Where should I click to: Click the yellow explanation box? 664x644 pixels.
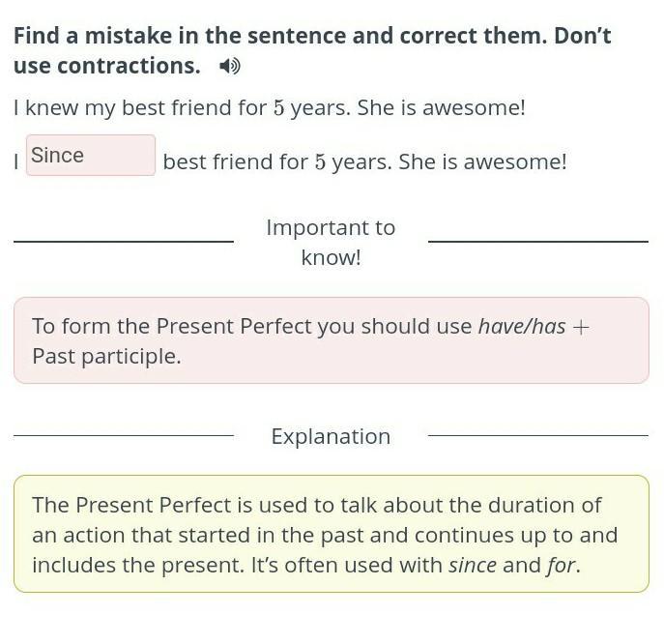click(x=332, y=534)
